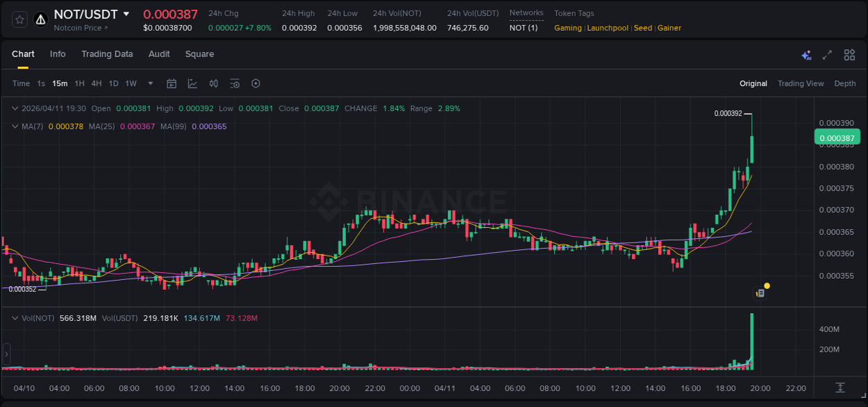The width and height of the screenshot is (868, 407).
Task: Open the multi-chart grid layout icon
Action: click(849, 55)
